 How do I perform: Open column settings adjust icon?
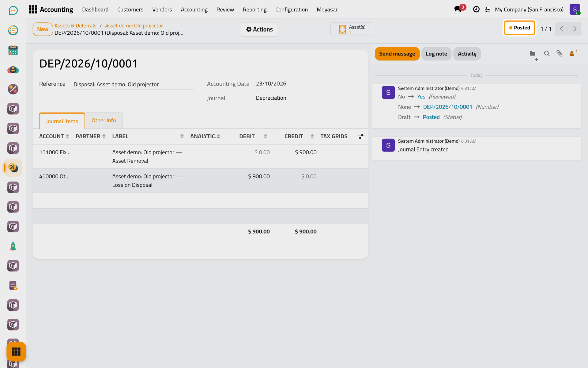(x=361, y=136)
